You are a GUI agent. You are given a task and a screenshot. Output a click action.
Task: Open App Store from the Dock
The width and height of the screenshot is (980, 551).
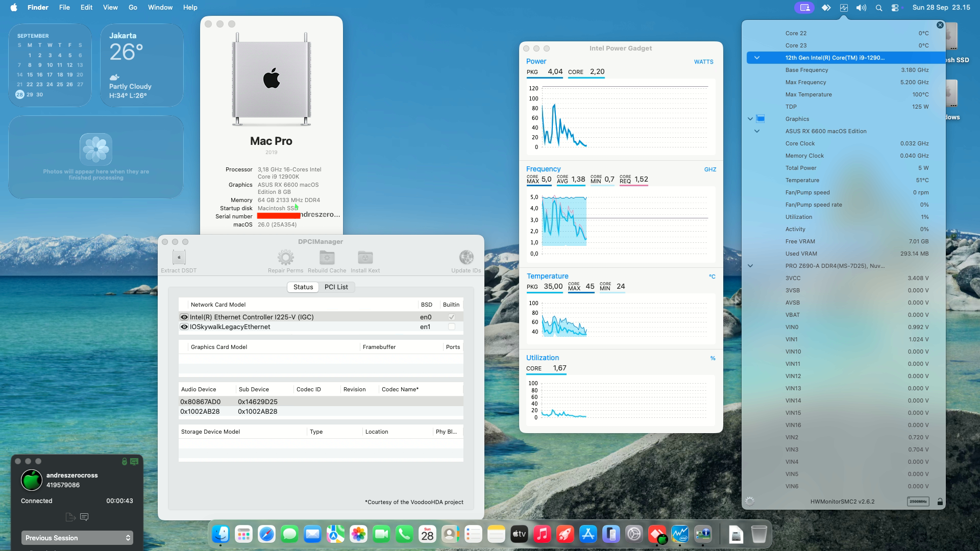(588, 534)
